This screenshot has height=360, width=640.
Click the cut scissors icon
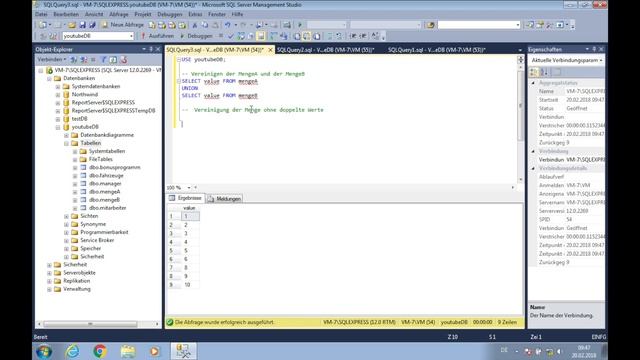tap(195, 25)
